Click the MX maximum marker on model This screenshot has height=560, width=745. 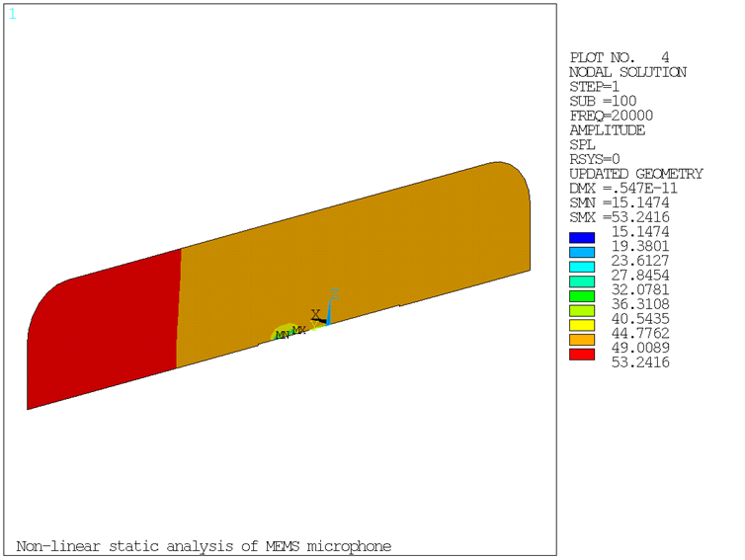[x=298, y=330]
